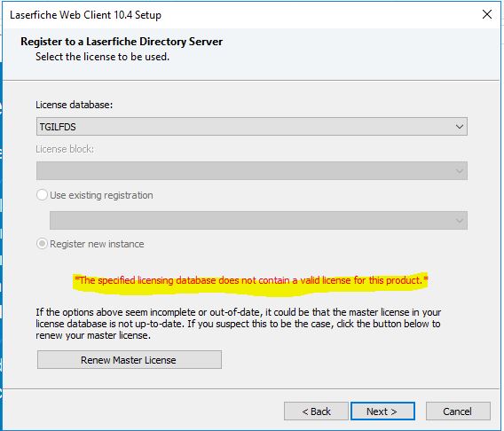504x431 pixels.
Task: Select the Use existing registration radio button
Action: point(42,195)
